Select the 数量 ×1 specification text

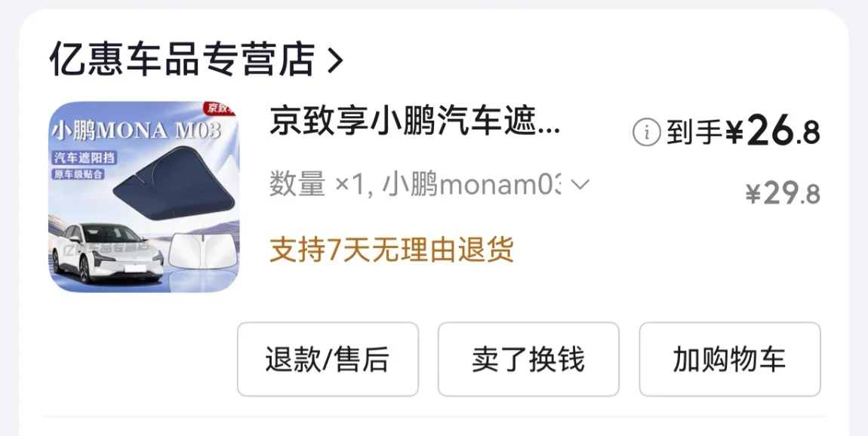[x=317, y=184]
